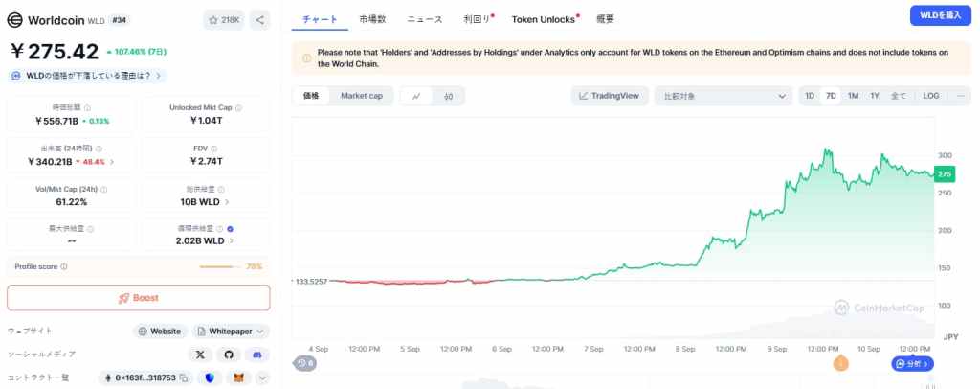980x389 pixels.
Task: Expand 2.02B WLD circulating supply chevron
Action: (x=232, y=240)
